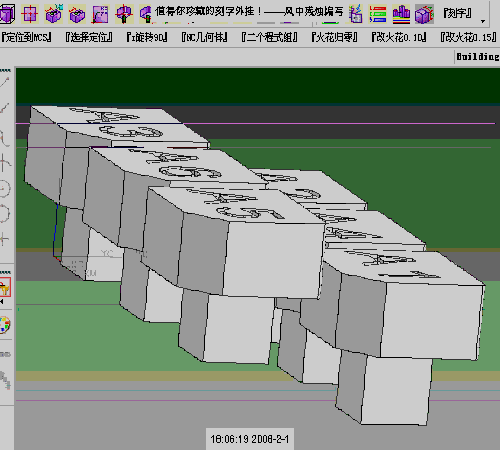Viewport: 500px width, 450px height.
Task: Click the 『改火花0.15』 button
Action: point(468,37)
